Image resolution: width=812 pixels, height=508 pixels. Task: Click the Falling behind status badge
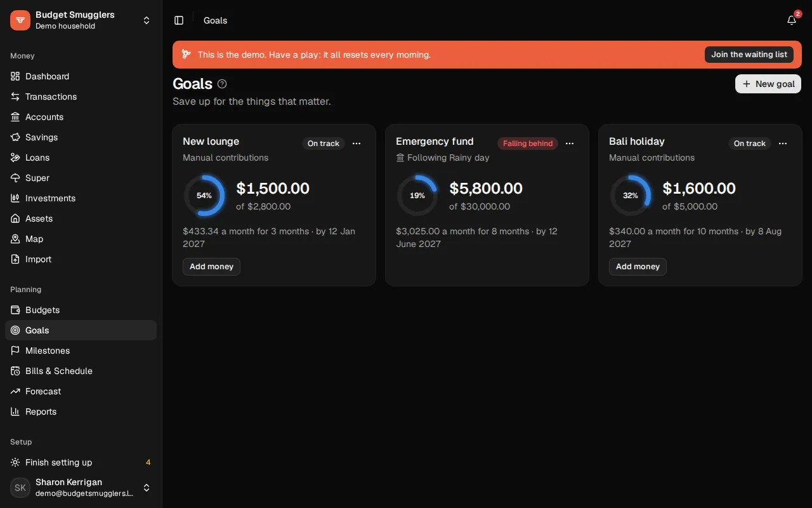coord(528,144)
